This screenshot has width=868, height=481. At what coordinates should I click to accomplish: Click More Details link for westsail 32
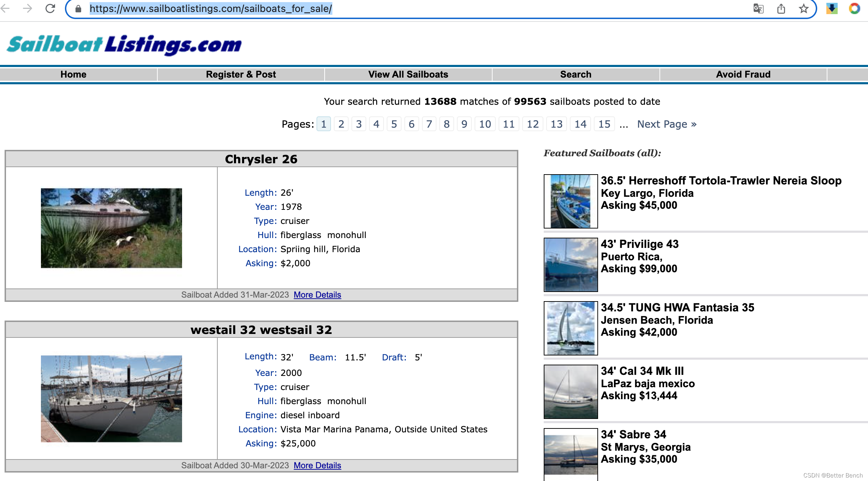point(318,464)
